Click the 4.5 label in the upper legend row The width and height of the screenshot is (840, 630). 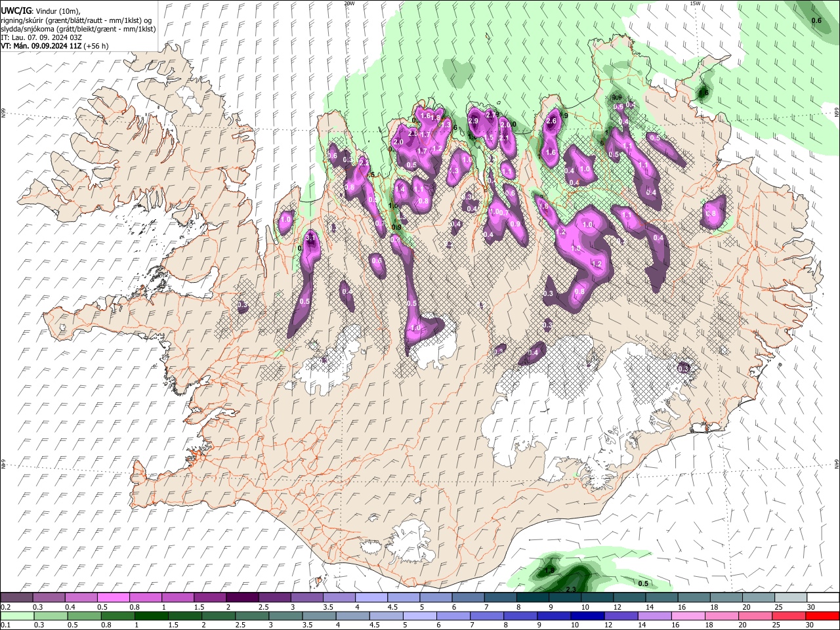click(392, 607)
